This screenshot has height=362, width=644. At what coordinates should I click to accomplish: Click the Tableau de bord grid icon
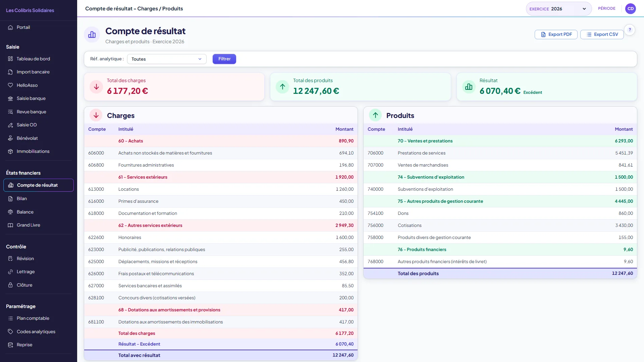[10, 59]
